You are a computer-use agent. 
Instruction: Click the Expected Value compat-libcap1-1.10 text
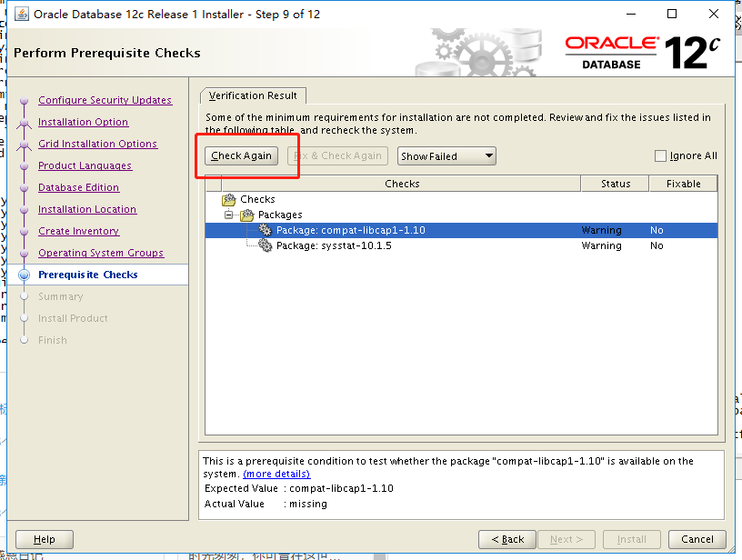point(341,488)
